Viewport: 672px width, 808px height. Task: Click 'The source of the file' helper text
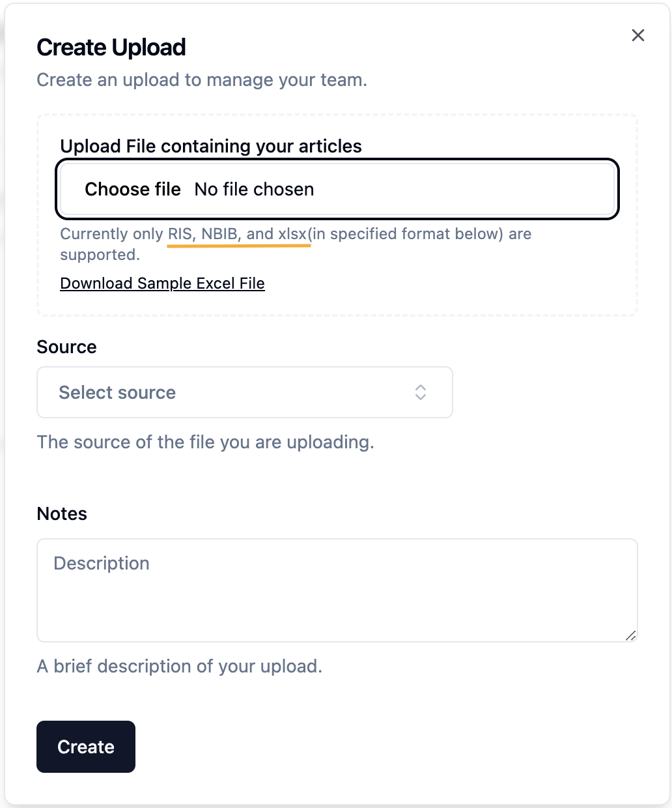click(205, 442)
